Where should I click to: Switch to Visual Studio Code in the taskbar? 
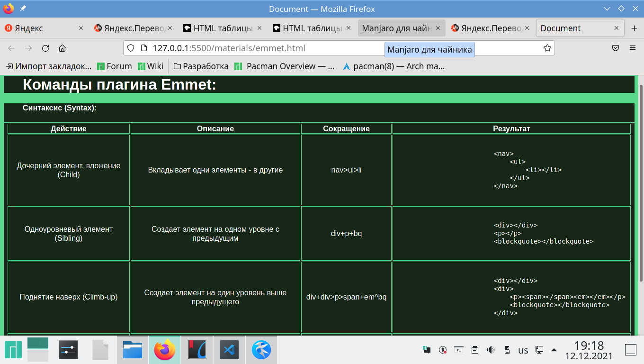point(229,350)
